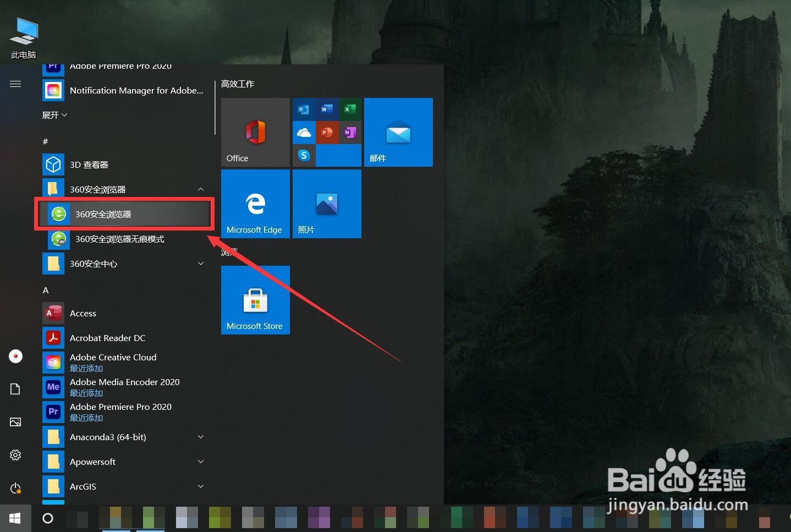Screen dimensions: 791x532
Task: Open Word from the Office apps tile
Action: (x=327, y=109)
